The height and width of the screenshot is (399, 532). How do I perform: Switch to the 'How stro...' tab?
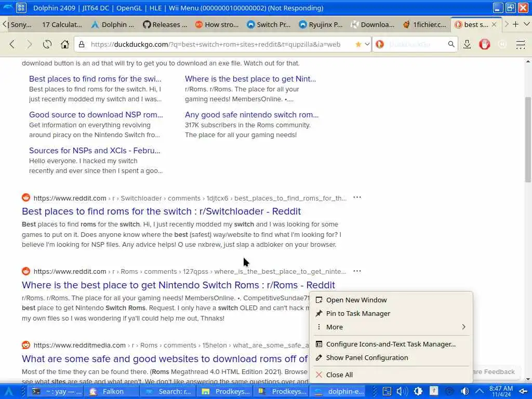pyautogui.click(x=217, y=24)
